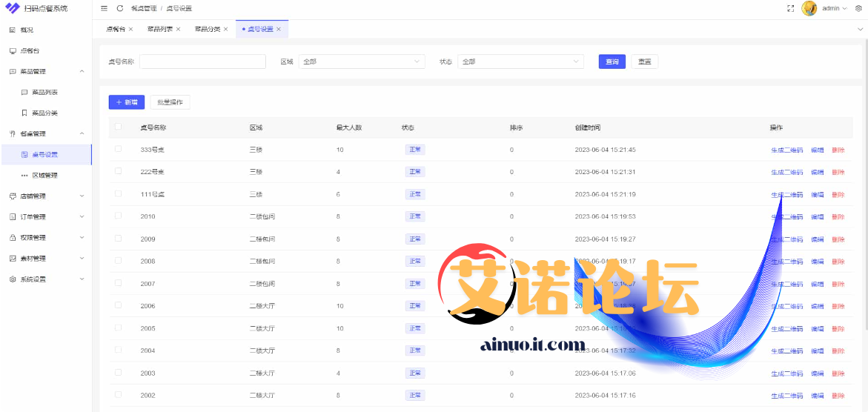Click the 重置 reset button
This screenshot has width=868, height=412.
tap(644, 62)
